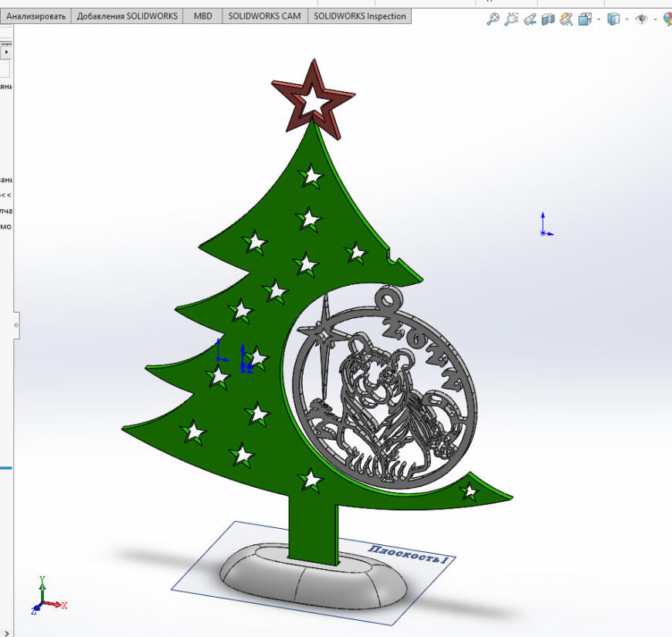Expand the Display Style dropdown arrow
Image resolution: width=672 pixels, height=637 pixels.
[x=627, y=20]
